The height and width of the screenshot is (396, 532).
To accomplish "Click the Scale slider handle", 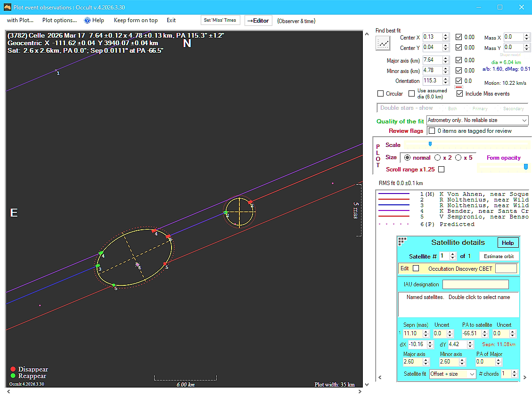I will pyautogui.click(x=430, y=144).
